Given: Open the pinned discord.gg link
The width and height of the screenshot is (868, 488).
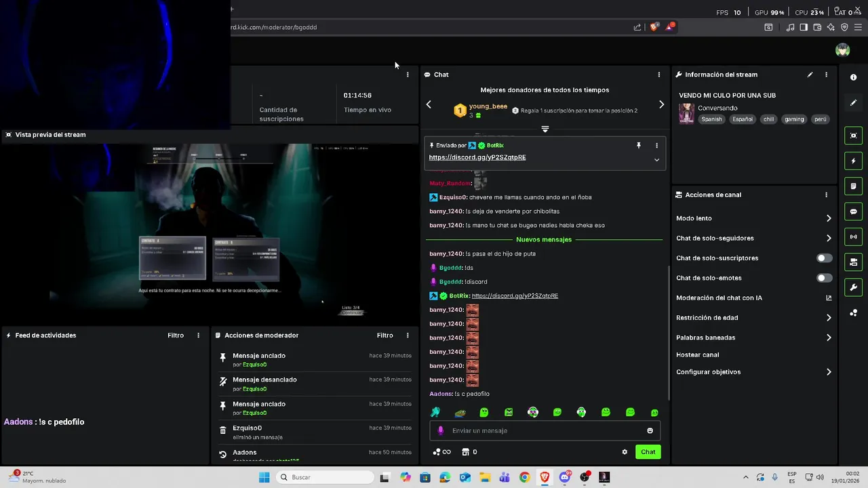Looking at the screenshot, I should [477, 157].
